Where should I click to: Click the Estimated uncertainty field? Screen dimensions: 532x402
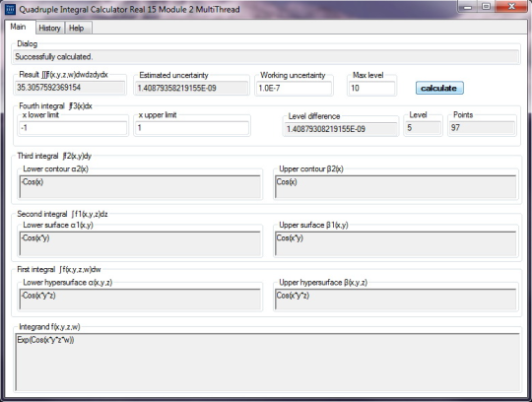click(x=191, y=89)
